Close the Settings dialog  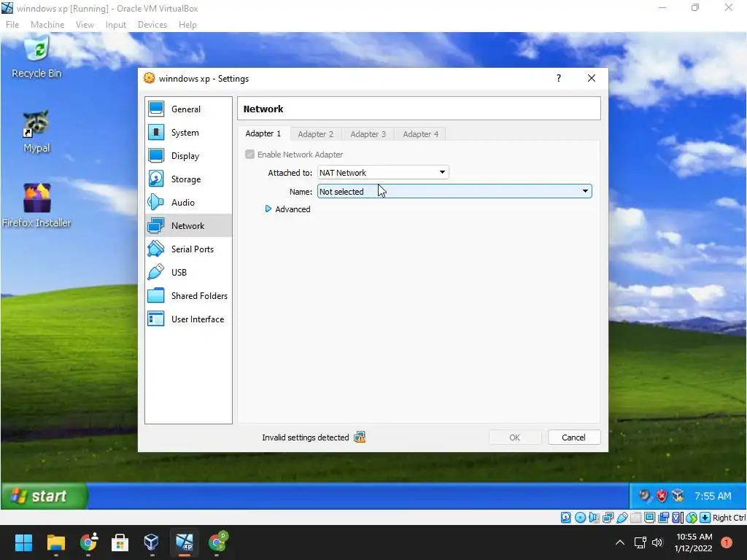[x=591, y=78]
